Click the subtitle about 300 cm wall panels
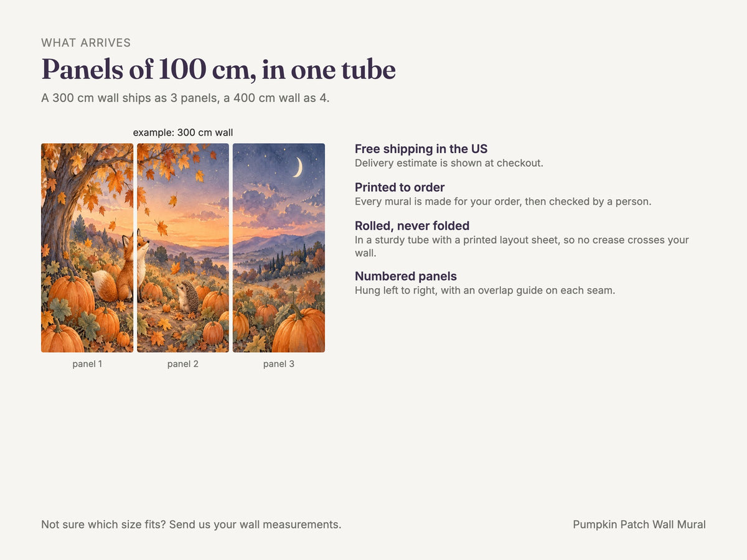This screenshot has height=560, width=747. click(x=186, y=98)
